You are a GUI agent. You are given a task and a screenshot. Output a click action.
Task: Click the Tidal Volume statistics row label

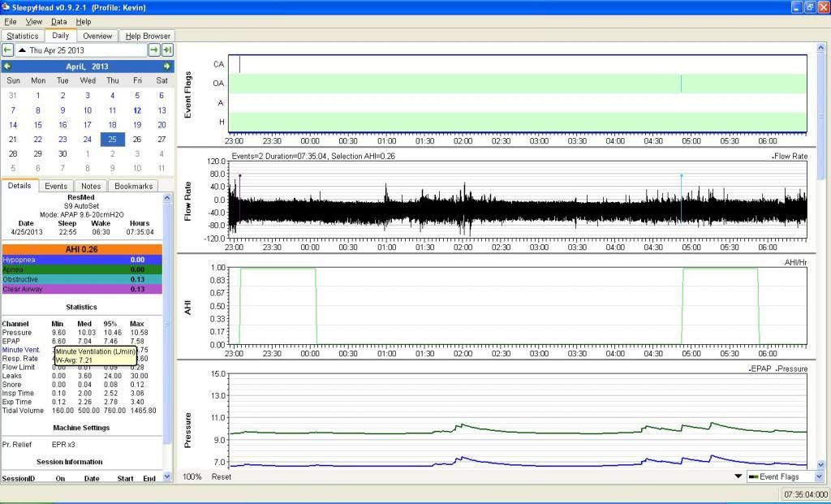pyautogui.click(x=23, y=411)
